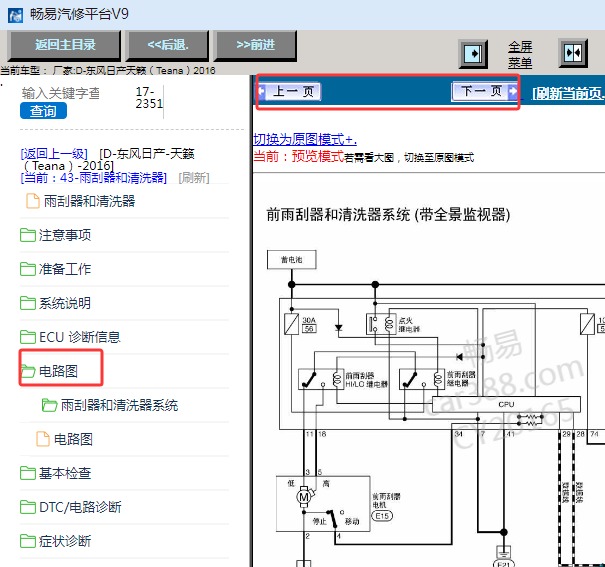The width and height of the screenshot is (605, 567).
Task: Go back with the <<后退 button
Action: pos(168,46)
